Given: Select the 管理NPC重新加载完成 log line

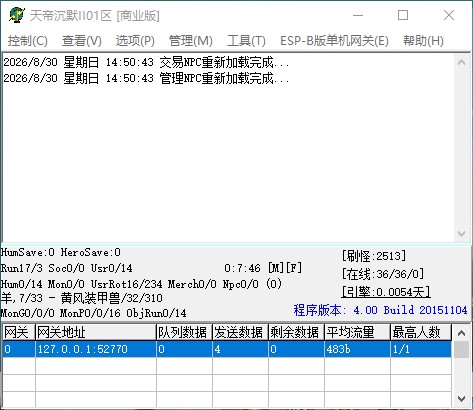Looking at the screenshot, I should [x=146, y=78].
